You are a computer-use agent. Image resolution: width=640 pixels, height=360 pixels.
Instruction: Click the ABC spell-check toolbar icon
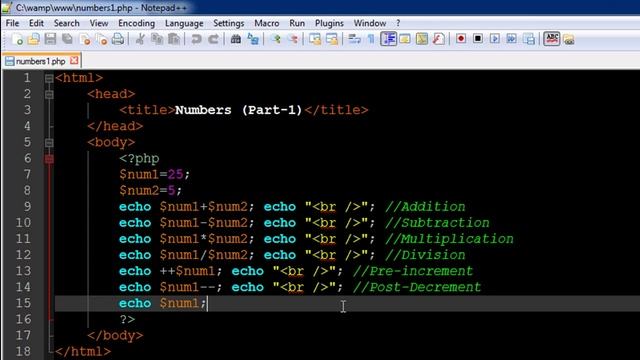tap(551, 39)
